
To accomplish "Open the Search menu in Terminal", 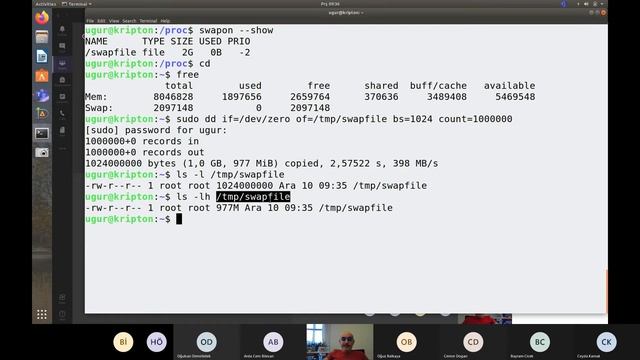I will coord(129,21).
